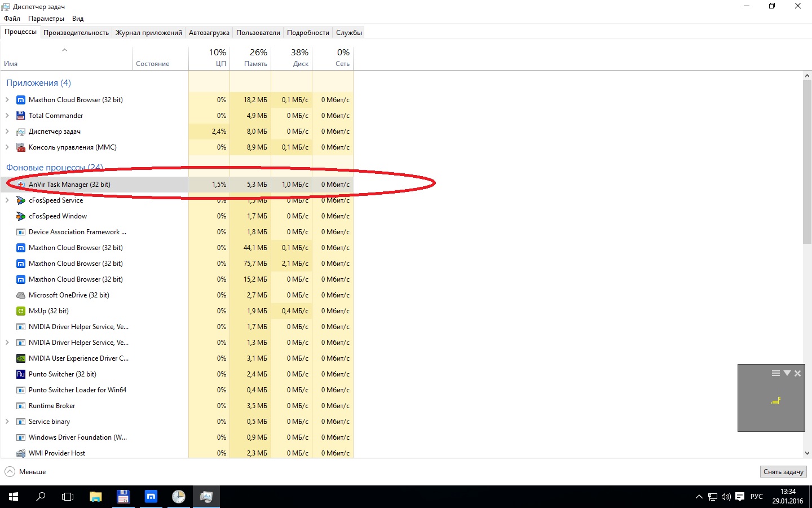Click the Состояние column header
Viewport: 812px width, 508px height.
pos(160,58)
